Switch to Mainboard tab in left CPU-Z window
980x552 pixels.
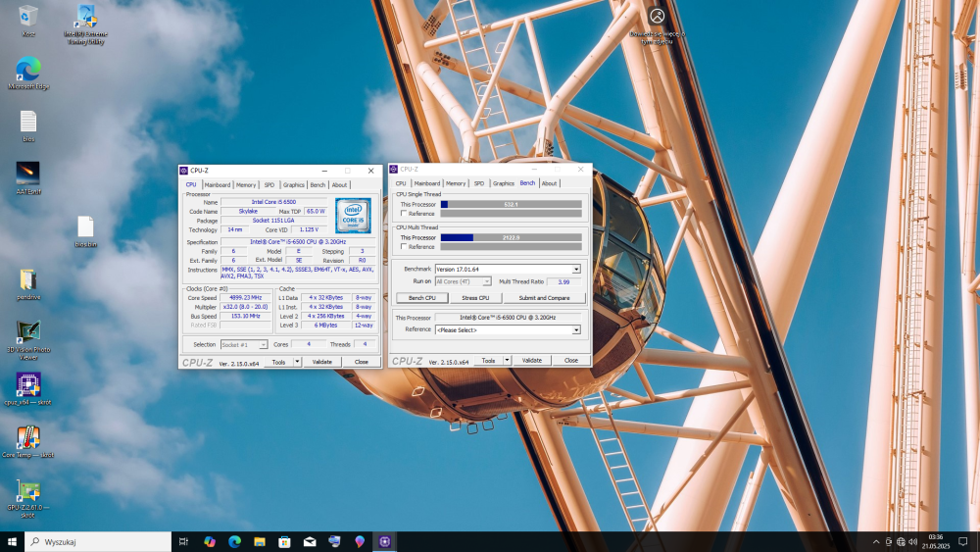217,184
